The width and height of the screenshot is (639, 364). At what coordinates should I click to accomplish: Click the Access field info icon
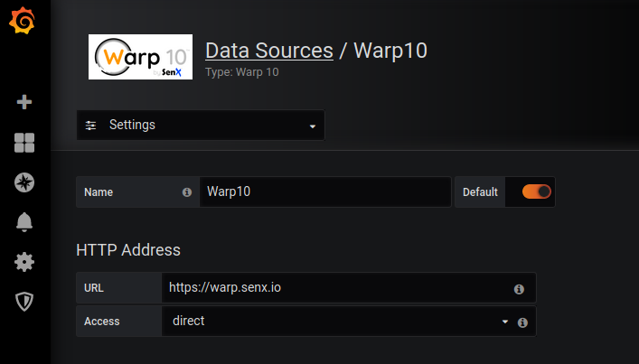pyautogui.click(x=522, y=322)
